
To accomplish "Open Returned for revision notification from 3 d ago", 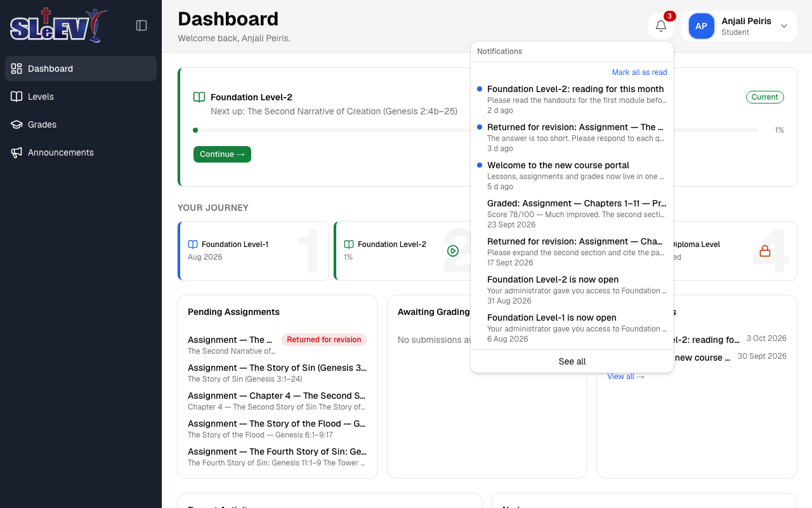I will click(x=572, y=138).
